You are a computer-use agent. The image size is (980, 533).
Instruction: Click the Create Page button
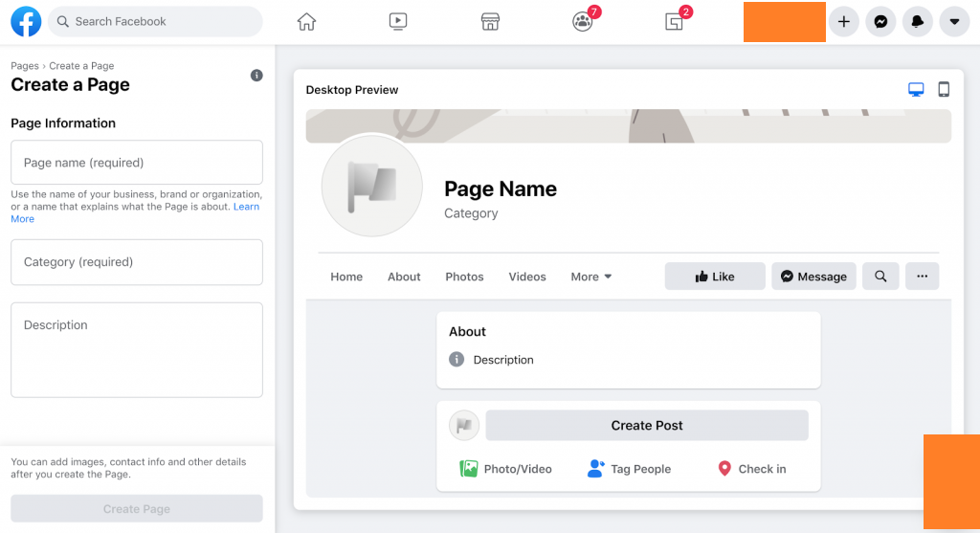click(137, 509)
